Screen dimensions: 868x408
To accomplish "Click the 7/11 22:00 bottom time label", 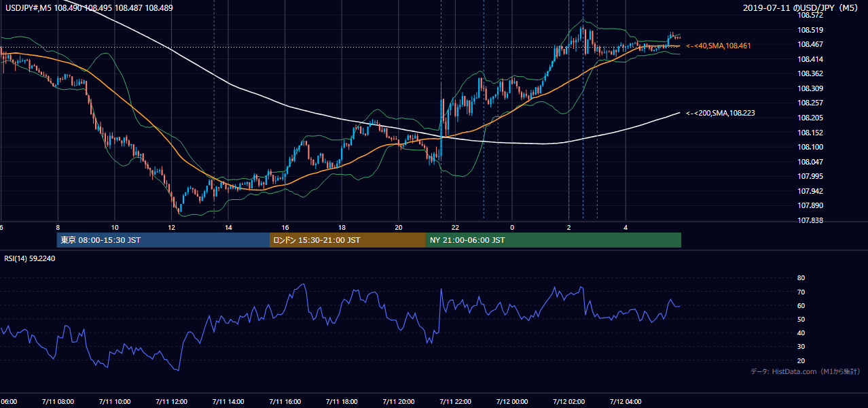I will click(x=455, y=401).
